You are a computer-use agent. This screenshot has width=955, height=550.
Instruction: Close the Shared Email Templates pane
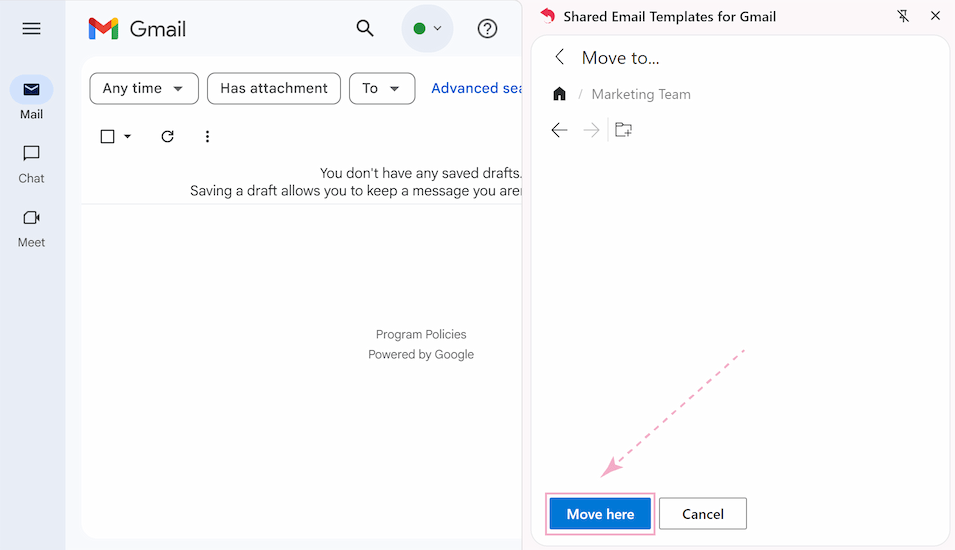tap(936, 16)
